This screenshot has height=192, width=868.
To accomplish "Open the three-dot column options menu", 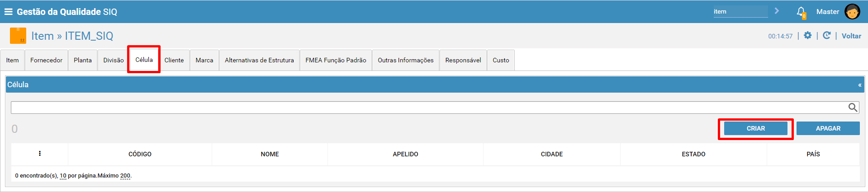I will pos(40,154).
